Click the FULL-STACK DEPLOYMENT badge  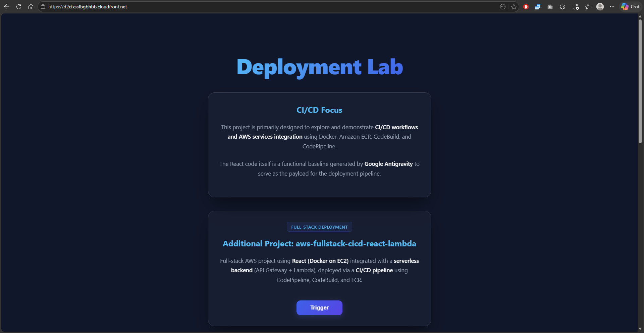319,227
